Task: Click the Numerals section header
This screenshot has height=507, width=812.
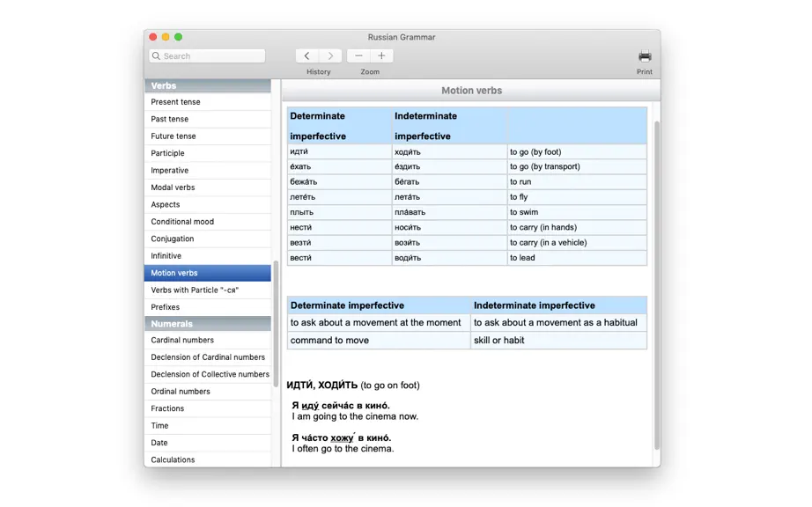Action: tap(208, 323)
